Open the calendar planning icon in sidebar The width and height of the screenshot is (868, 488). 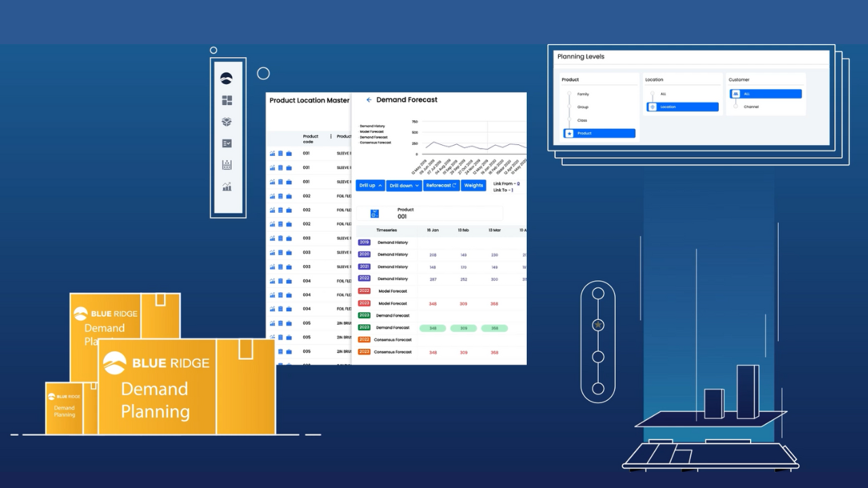click(x=227, y=165)
